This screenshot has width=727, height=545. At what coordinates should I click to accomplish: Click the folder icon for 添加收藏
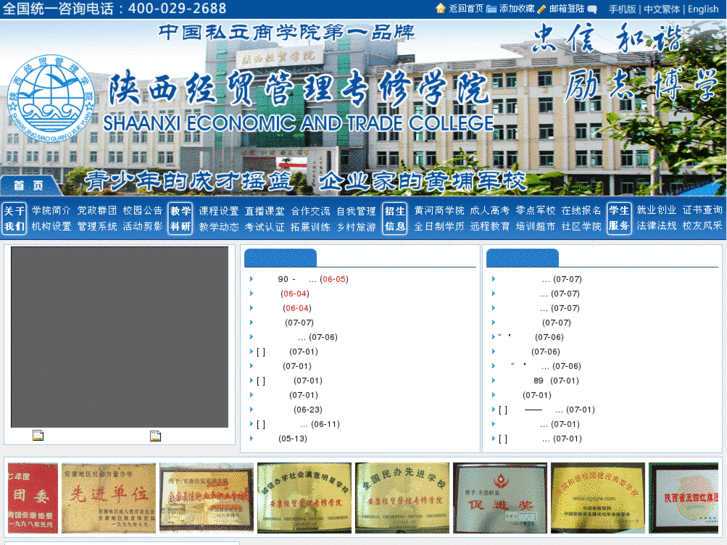491,9
